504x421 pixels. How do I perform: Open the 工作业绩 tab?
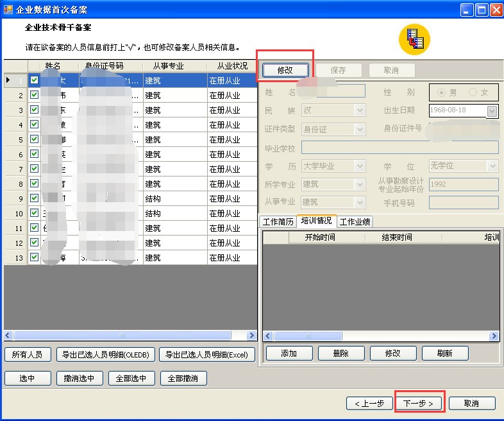point(355,221)
